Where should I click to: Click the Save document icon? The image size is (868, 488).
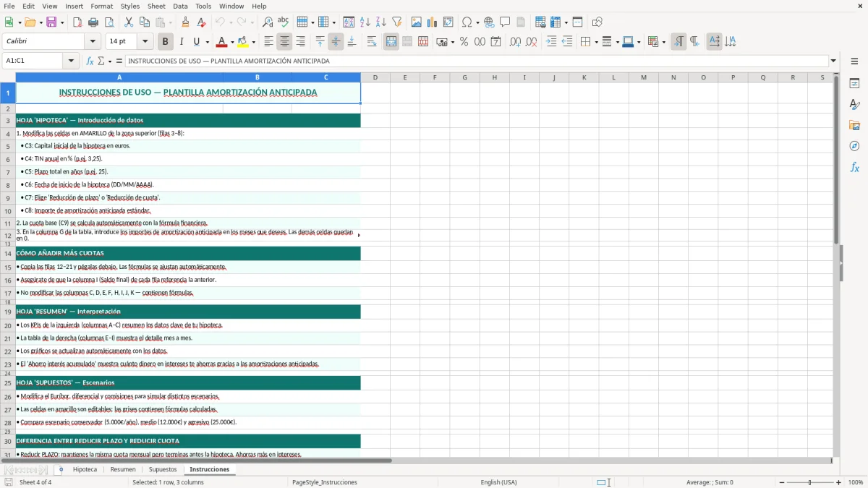coord(51,22)
